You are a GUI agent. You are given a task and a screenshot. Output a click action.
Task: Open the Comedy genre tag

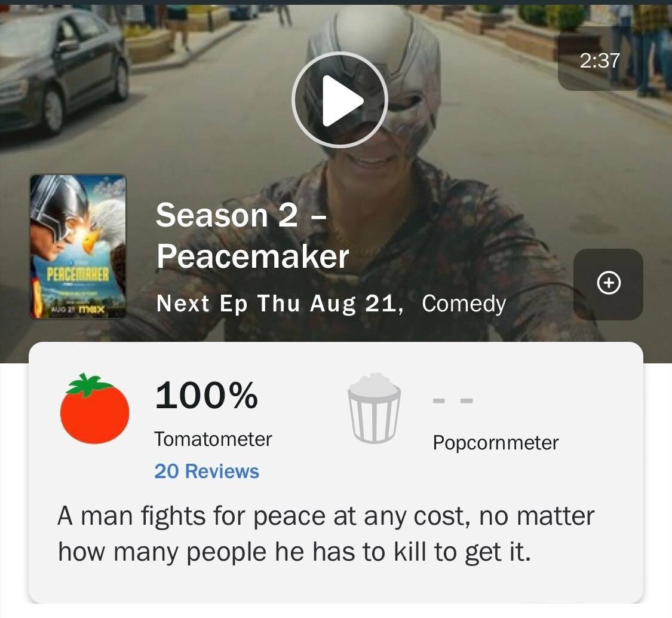pyautogui.click(x=464, y=304)
